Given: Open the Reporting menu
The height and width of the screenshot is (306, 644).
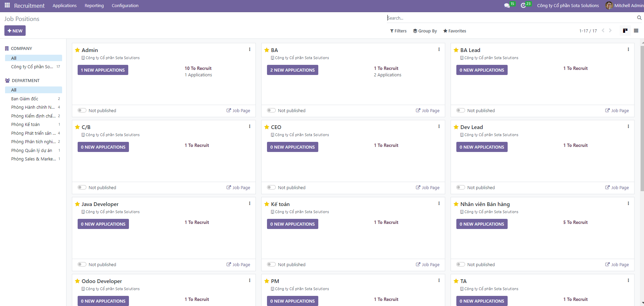Looking at the screenshot, I should click(94, 6).
